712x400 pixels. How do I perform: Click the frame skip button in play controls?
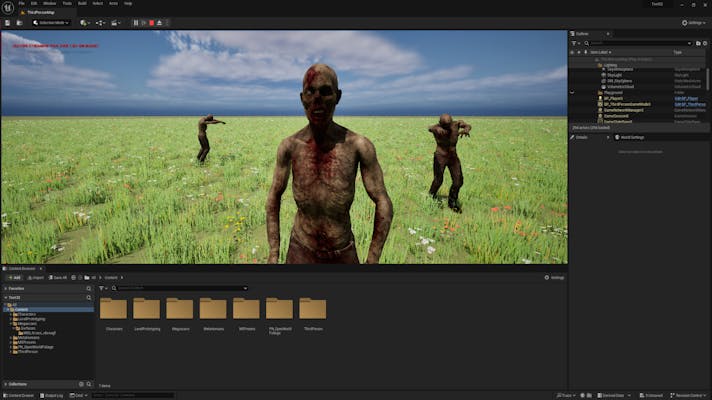tap(144, 23)
